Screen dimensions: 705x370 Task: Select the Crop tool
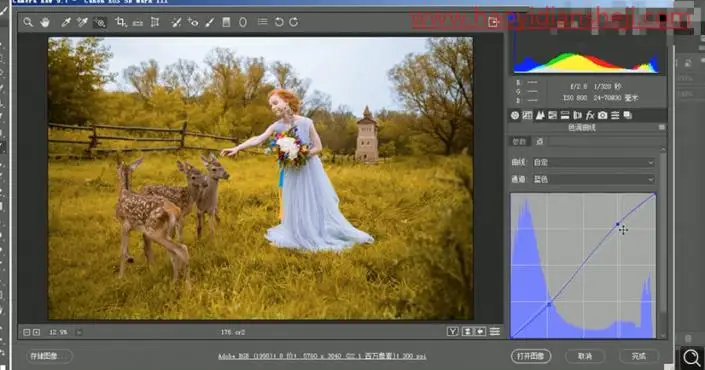coord(120,22)
